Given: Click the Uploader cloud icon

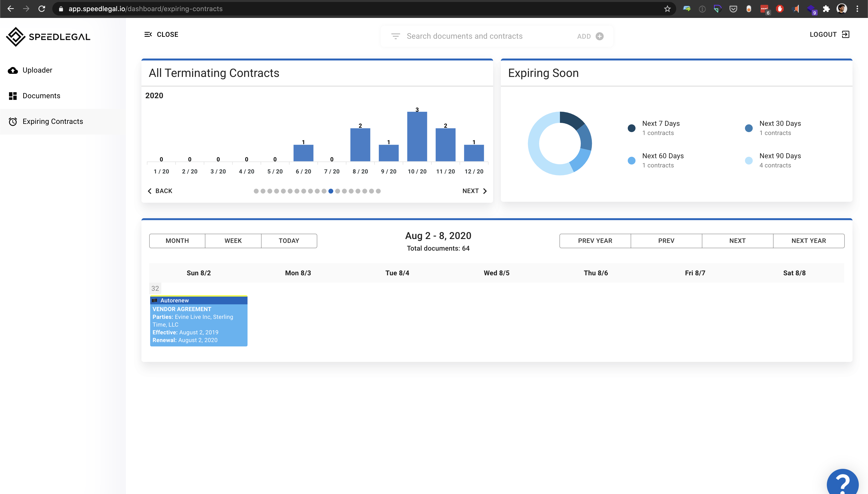Looking at the screenshot, I should point(13,70).
